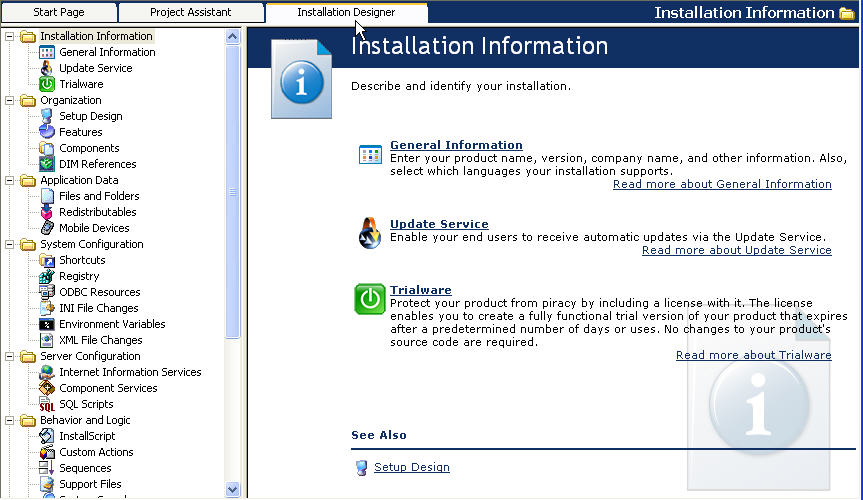
Task: Collapse the Organization tree node
Action: click(x=10, y=100)
